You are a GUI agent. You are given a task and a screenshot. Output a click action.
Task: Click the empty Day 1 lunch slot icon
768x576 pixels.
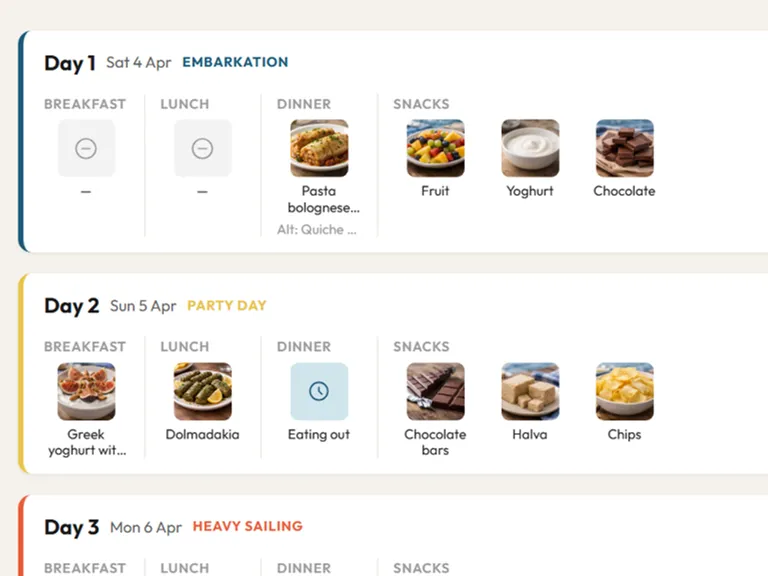pos(202,148)
